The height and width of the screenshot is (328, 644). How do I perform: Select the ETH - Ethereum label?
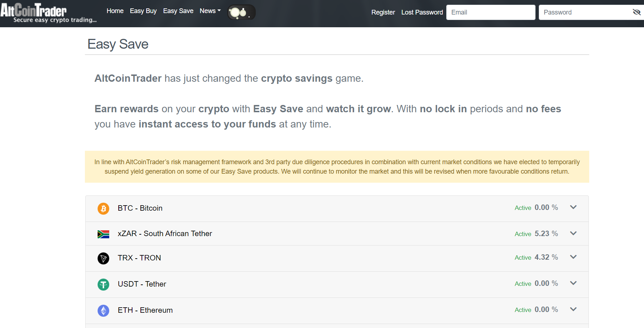145,310
